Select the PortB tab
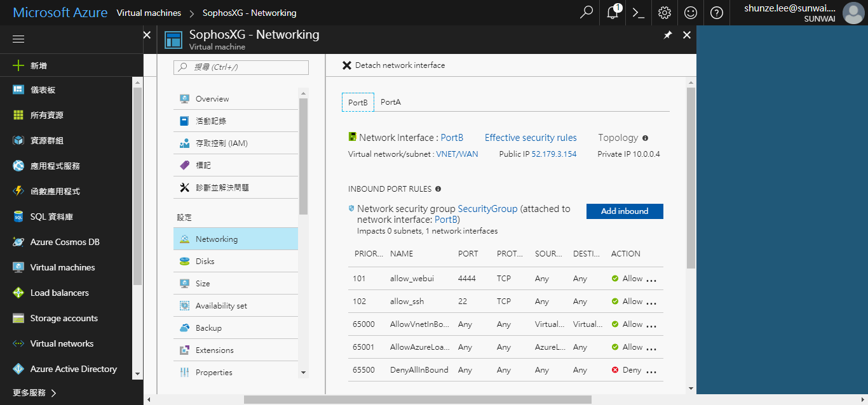This screenshot has width=868, height=405. [x=358, y=102]
